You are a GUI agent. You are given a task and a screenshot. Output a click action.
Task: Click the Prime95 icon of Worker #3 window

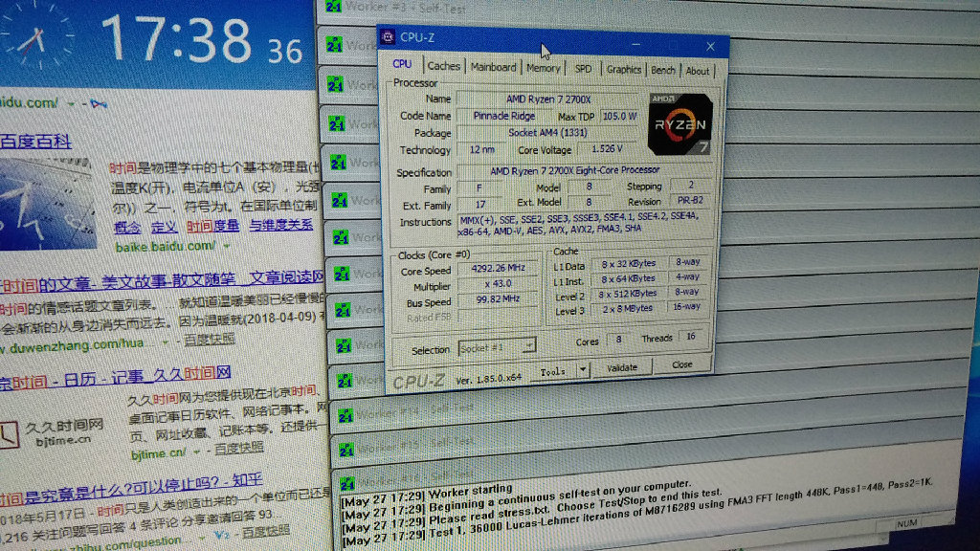pos(334,7)
